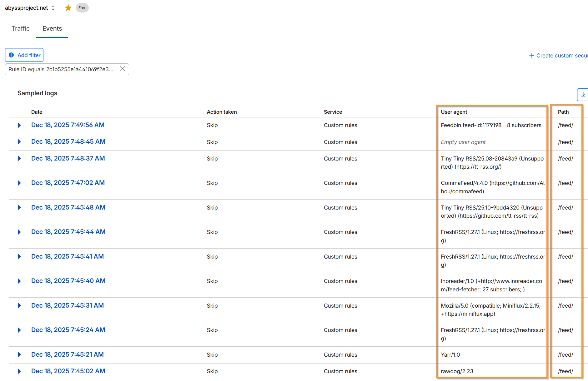This screenshot has height=381, width=588.
Task: Switch to the Traffic tab
Action: (21, 28)
